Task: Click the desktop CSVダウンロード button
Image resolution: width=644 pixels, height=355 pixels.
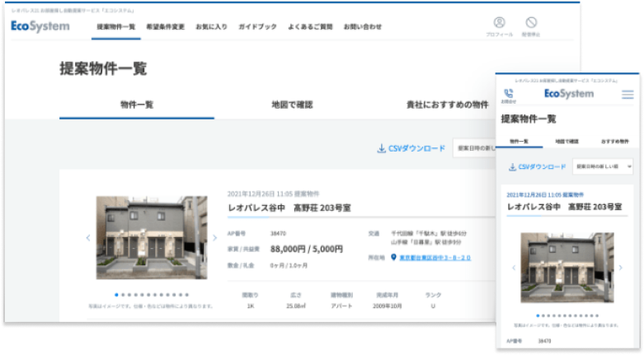Action: click(411, 148)
